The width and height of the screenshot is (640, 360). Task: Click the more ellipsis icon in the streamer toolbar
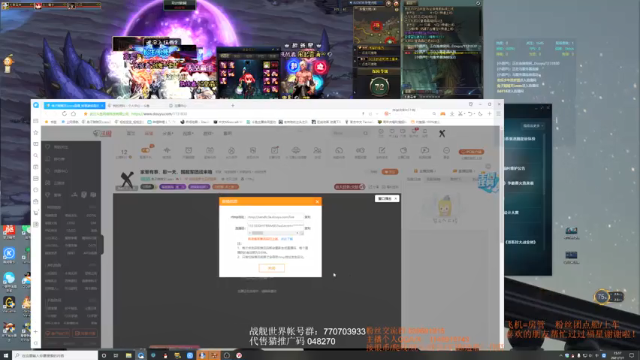(446, 151)
